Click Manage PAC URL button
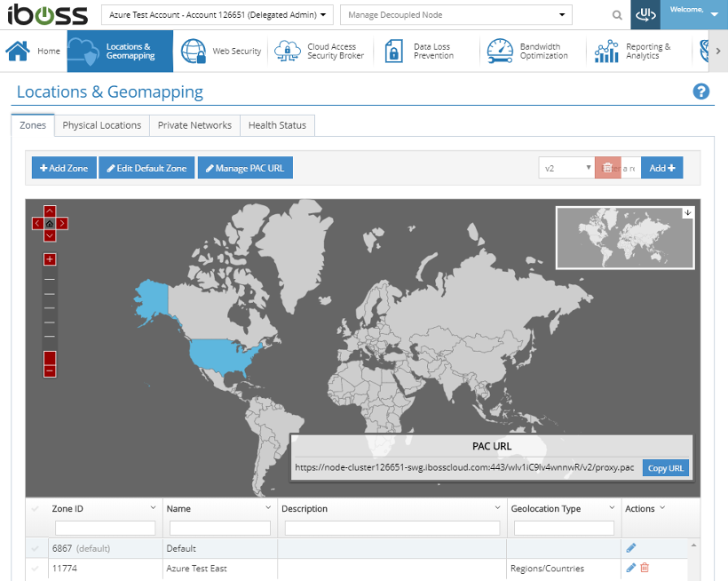The image size is (728, 581). pyautogui.click(x=245, y=168)
